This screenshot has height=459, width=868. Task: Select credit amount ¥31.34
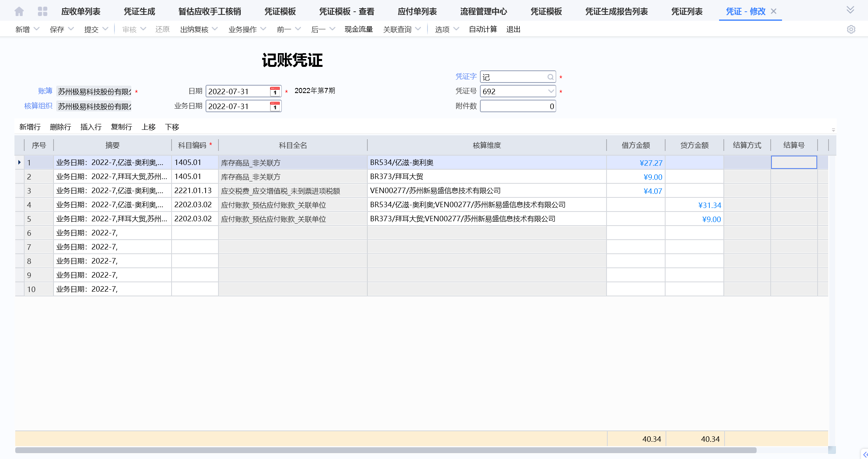pyautogui.click(x=694, y=205)
